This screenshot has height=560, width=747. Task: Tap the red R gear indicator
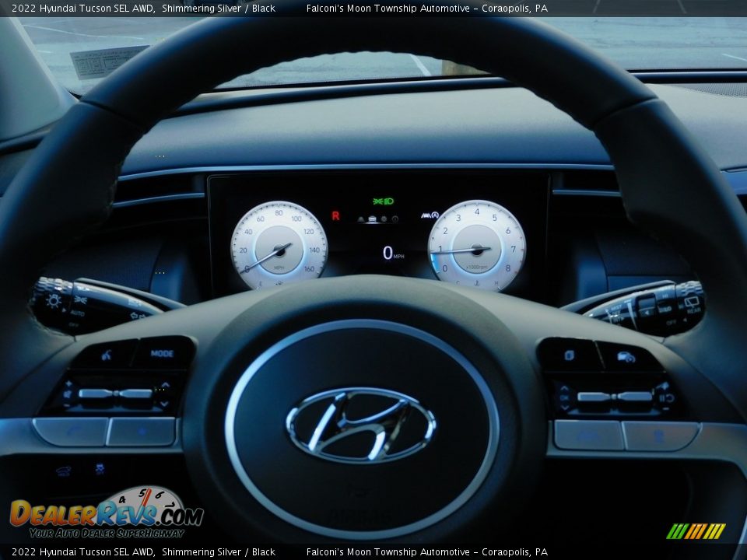pyautogui.click(x=335, y=216)
